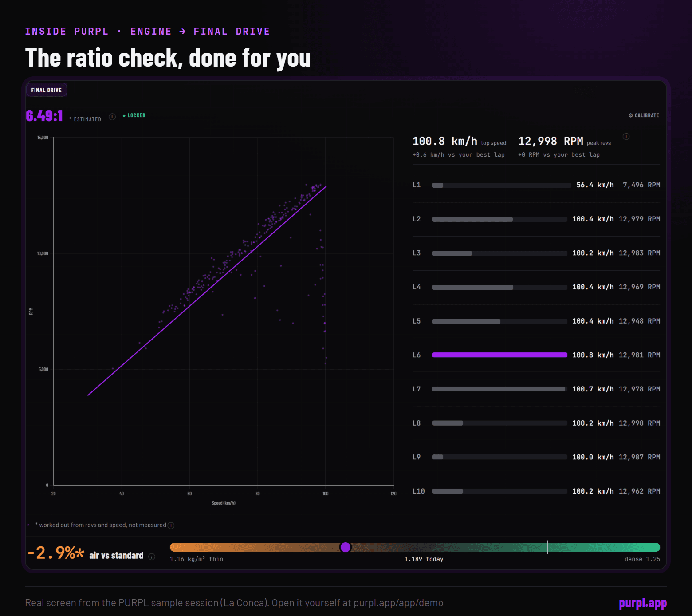This screenshot has width=692, height=616.
Task: Click '+0.6 km/h vs your best lap' text
Action: click(459, 155)
